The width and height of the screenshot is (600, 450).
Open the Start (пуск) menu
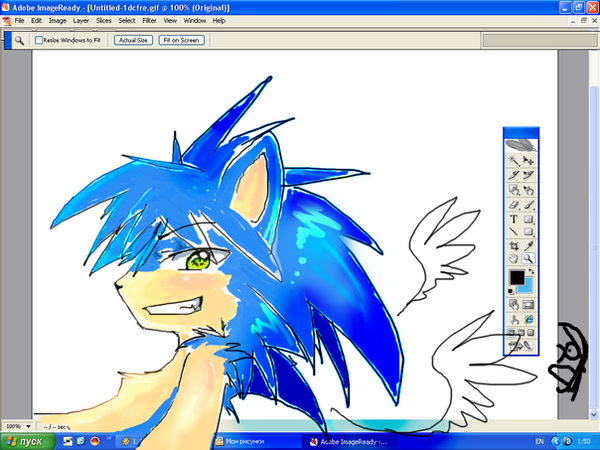[27, 442]
